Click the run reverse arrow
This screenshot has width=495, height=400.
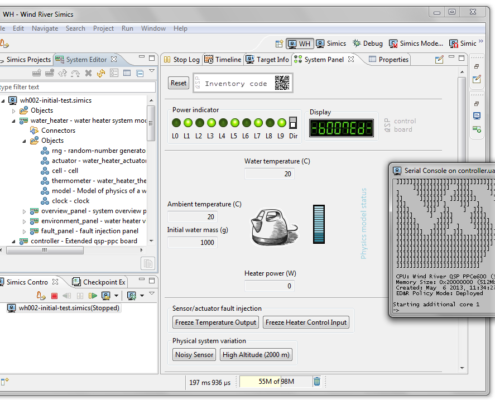(x=67, y=296)
